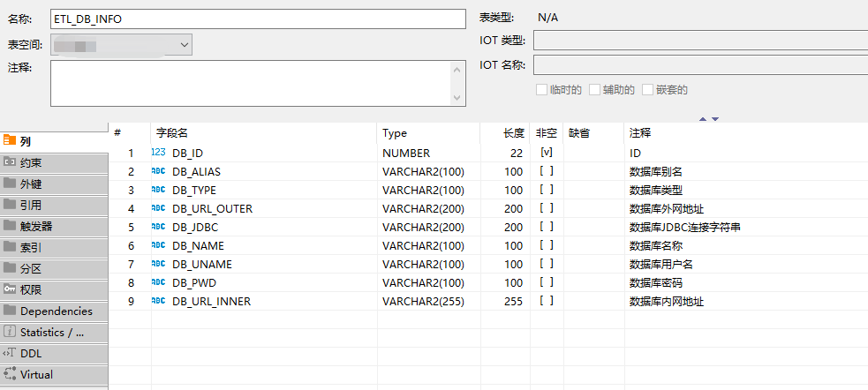This screenshot has width=868, height=390.
Task: Sort by the 字段名 column header
Action: [173, 133]
